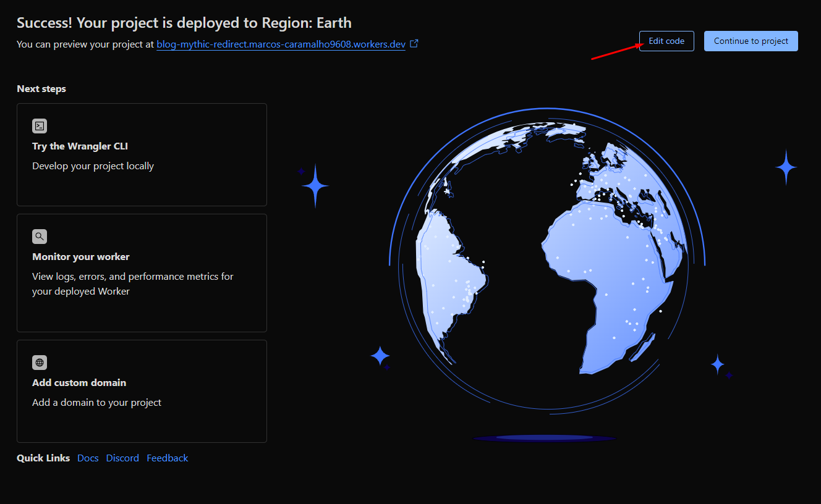Select the Add custom domain card
821x504 pixels.
[142, 391]
